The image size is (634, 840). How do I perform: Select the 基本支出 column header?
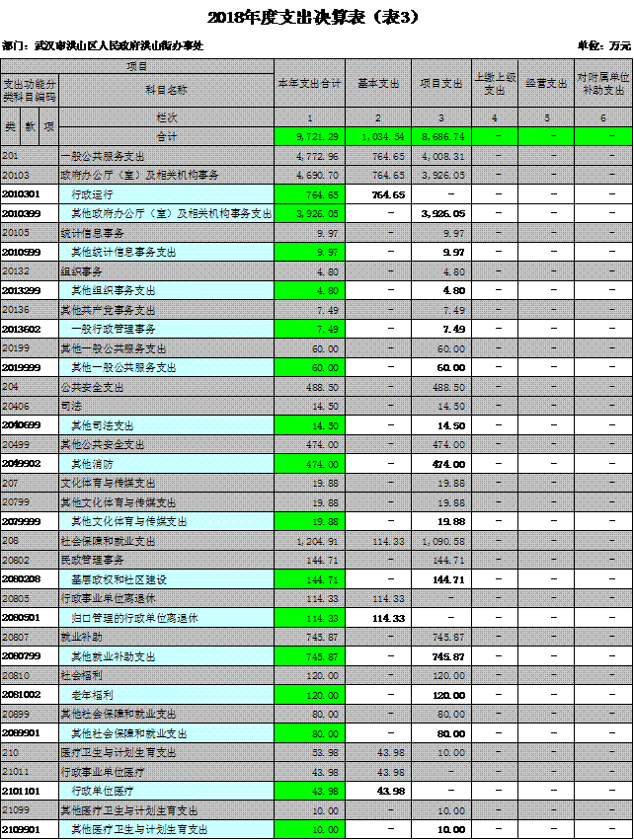click(x=379, y=84)
